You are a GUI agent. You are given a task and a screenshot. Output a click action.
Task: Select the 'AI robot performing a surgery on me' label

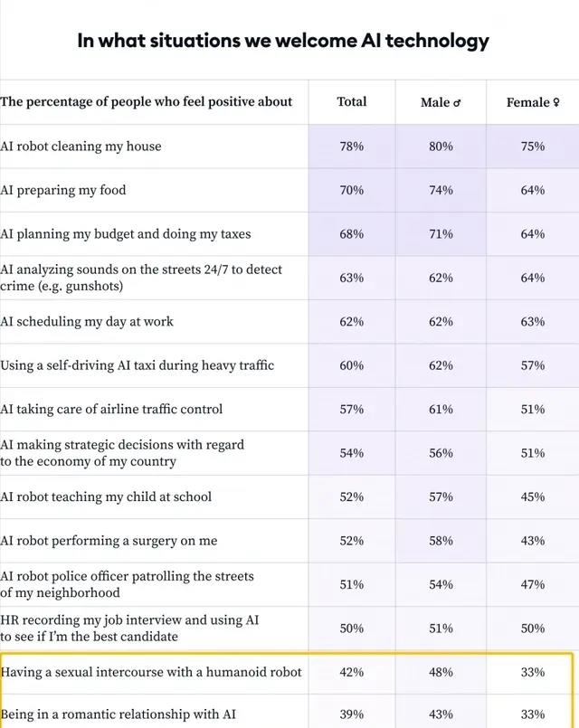coord(109,541)
